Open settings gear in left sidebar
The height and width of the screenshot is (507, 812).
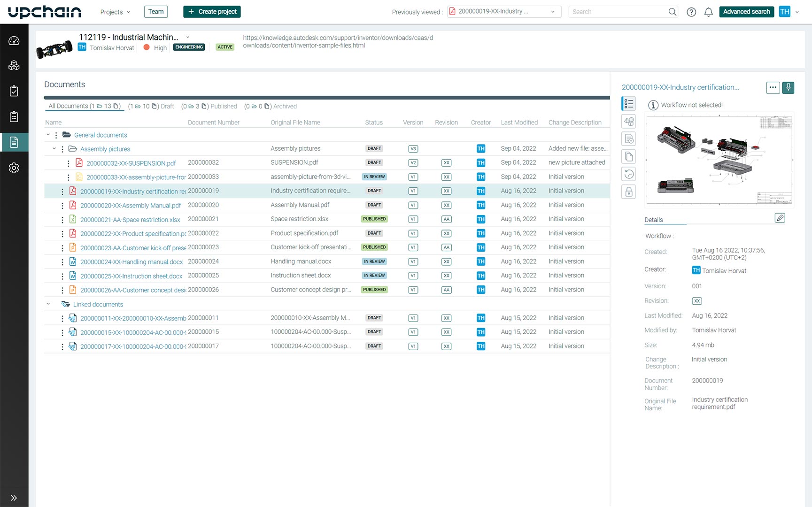pyautogui.click(x=14, y=168)
